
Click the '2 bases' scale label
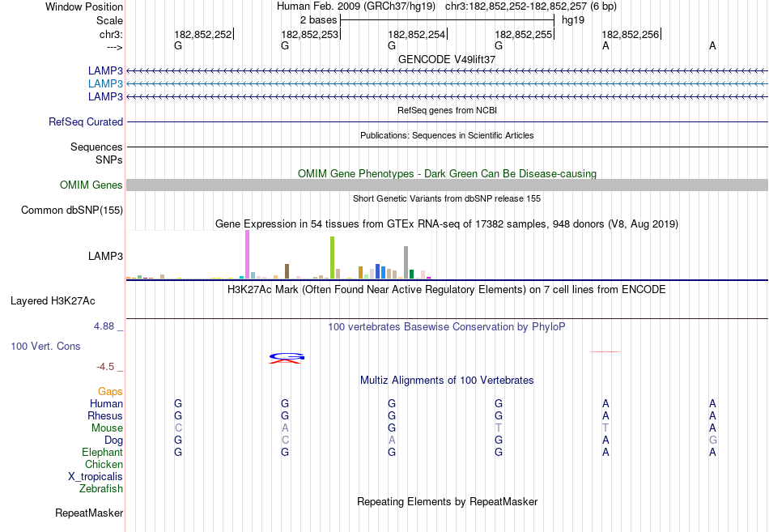point(318,20)
